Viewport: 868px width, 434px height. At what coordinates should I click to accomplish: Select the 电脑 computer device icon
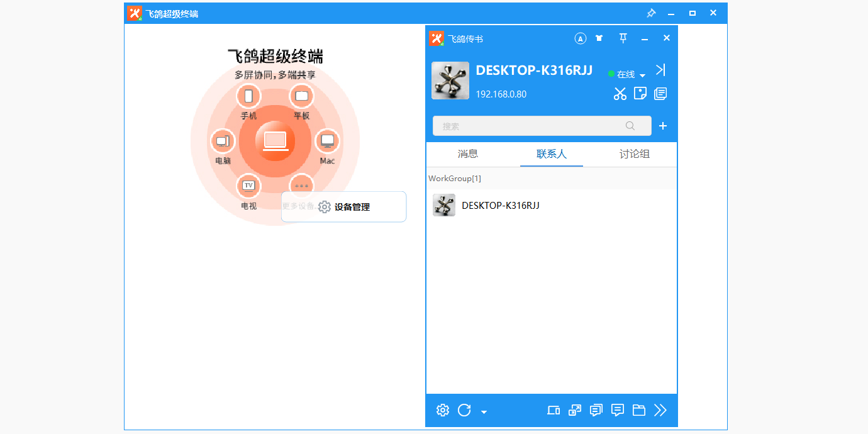pyautogui.click(x=222, y=141)
